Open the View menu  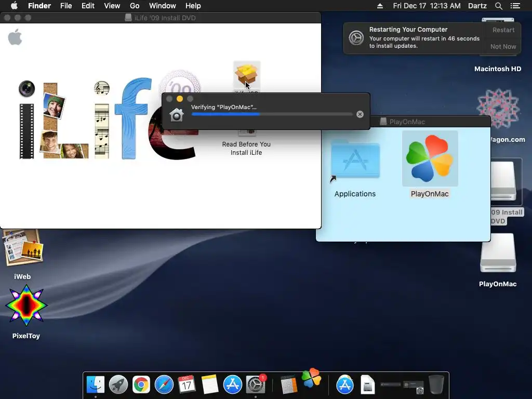click(x=112, y=6)
